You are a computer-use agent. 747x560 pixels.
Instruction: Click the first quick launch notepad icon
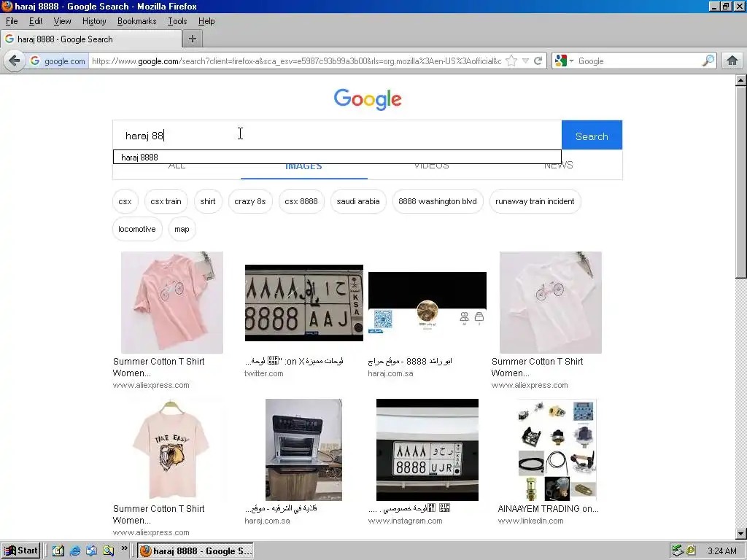58,551
